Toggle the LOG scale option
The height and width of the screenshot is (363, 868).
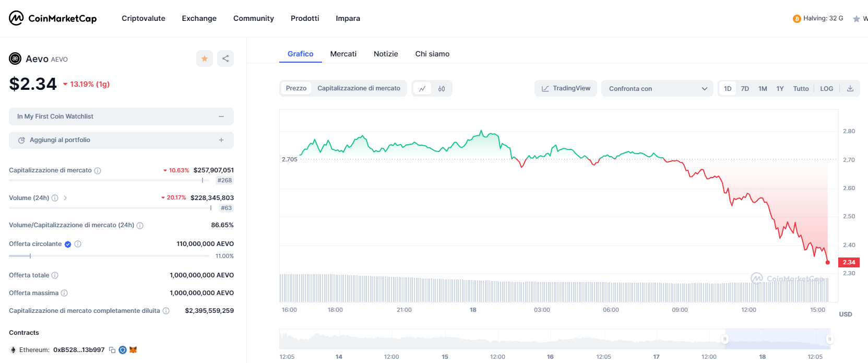(826, 89)
